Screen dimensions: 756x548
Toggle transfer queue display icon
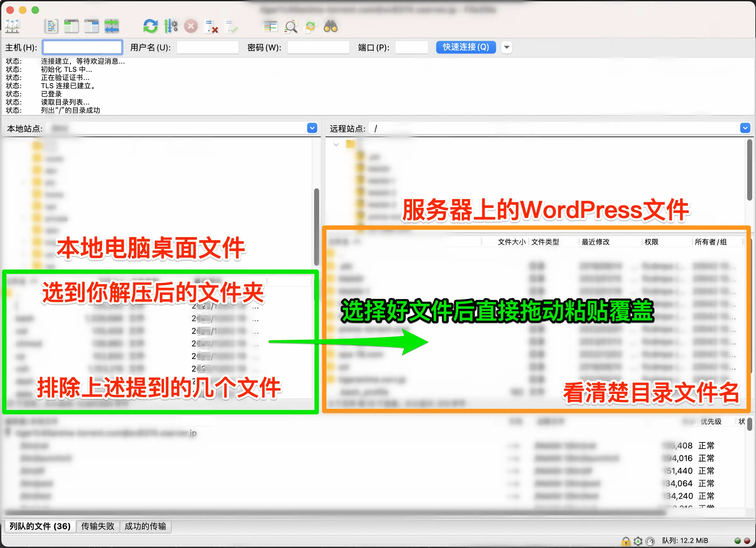point(111,26)
